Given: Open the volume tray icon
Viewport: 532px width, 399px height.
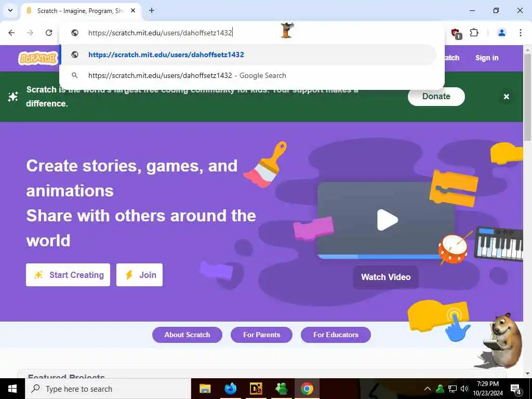Looking at the screenshot, I should tap(464, 389).
